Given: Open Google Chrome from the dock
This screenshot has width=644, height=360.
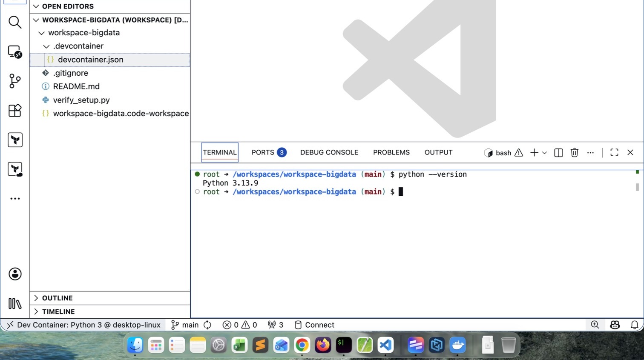Looking at the screenshot, I should click(302, 345).
